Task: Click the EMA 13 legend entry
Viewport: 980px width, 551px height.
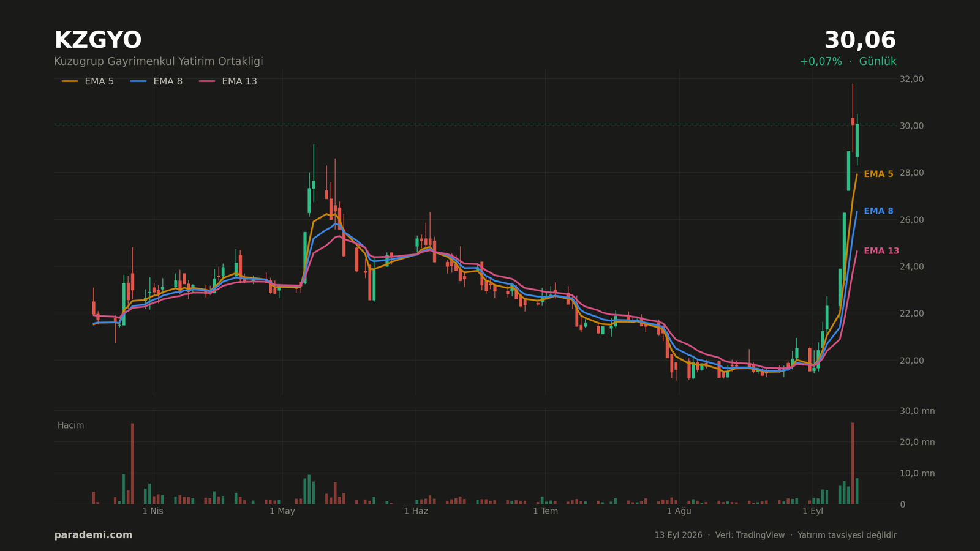Action: [228, 81]
